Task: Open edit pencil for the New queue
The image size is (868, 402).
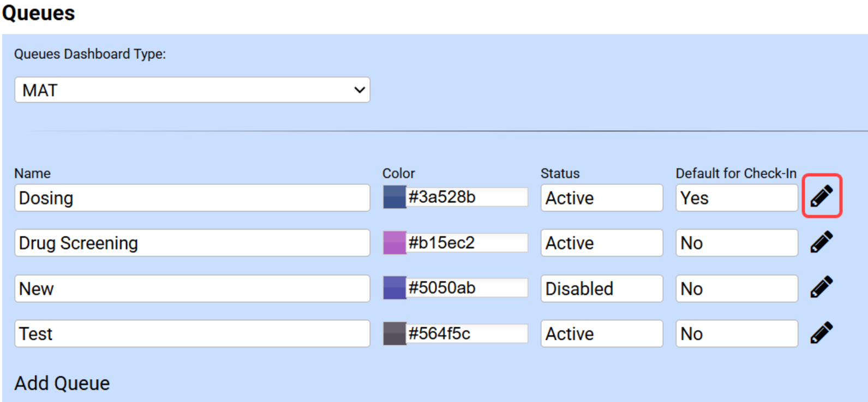Action: [x=821, y=287]
